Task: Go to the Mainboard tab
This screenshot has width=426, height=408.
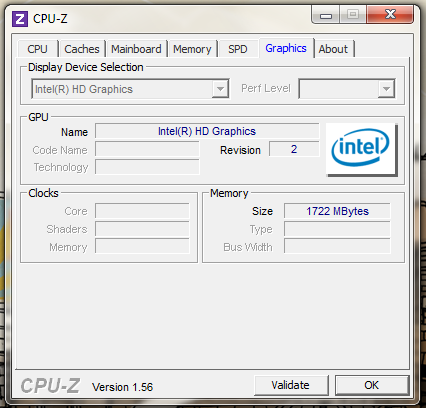Action: click(x=136, y=49)
